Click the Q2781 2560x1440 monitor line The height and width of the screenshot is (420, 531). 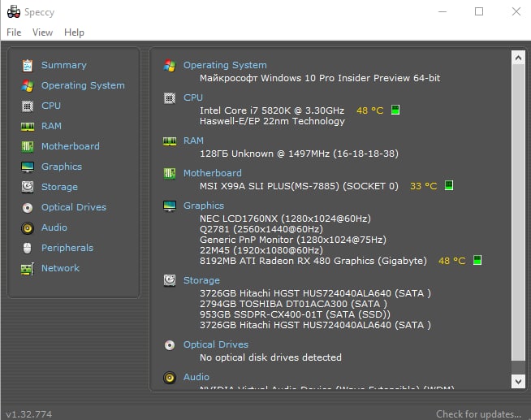tap(261, 229)
